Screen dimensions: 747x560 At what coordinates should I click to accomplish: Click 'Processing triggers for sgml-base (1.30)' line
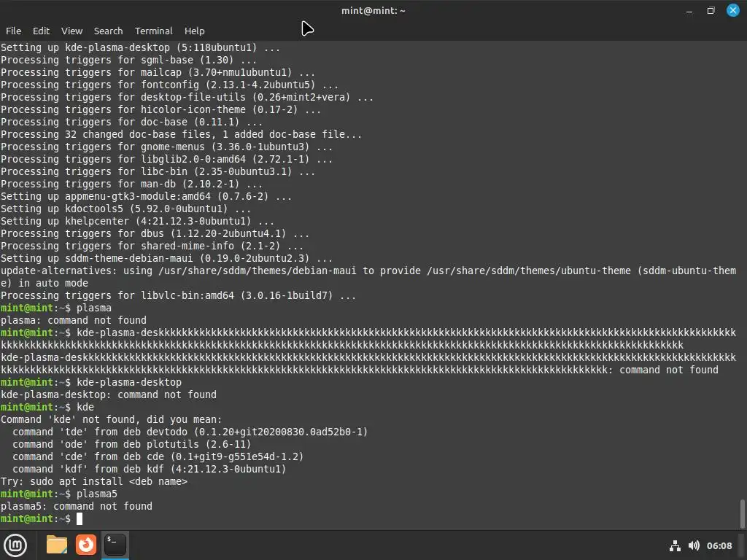(128, 60)
